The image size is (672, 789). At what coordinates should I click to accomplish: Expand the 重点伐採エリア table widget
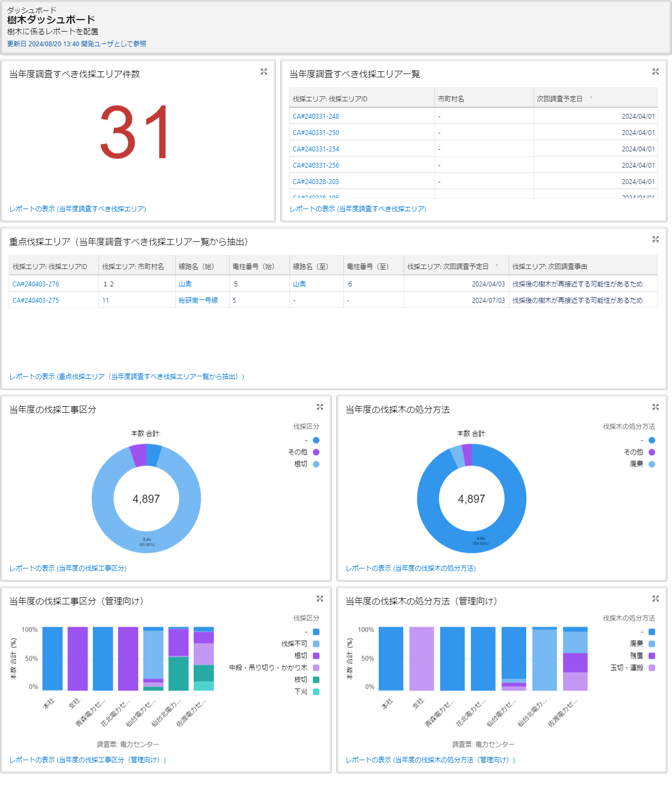point(656,240)
